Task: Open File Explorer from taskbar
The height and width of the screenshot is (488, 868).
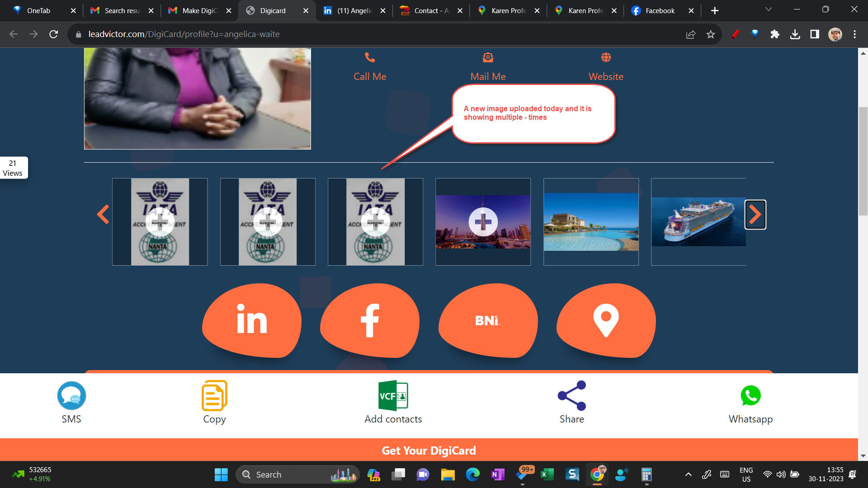Action: [448, 474]
